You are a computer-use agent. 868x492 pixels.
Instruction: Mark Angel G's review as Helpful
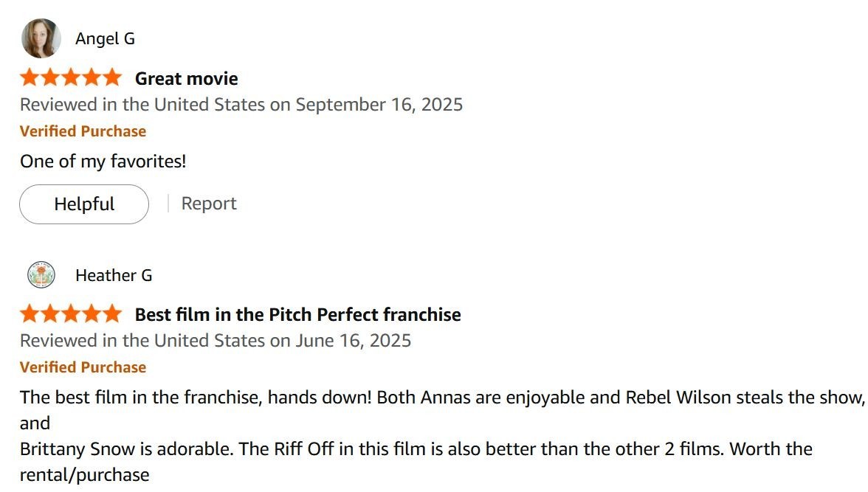click(x=84, y=204)
